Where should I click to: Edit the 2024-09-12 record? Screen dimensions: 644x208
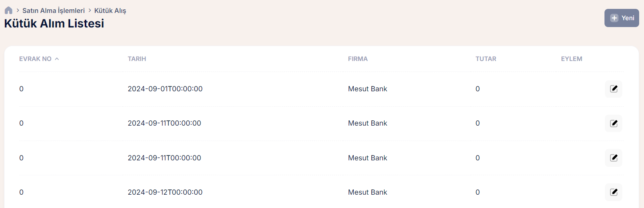(x=613, y=192)
